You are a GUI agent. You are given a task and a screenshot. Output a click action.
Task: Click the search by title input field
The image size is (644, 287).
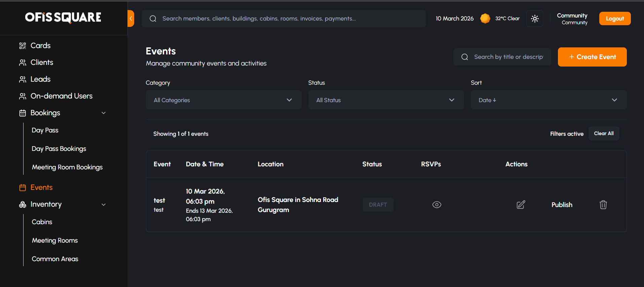coord(508,57)
